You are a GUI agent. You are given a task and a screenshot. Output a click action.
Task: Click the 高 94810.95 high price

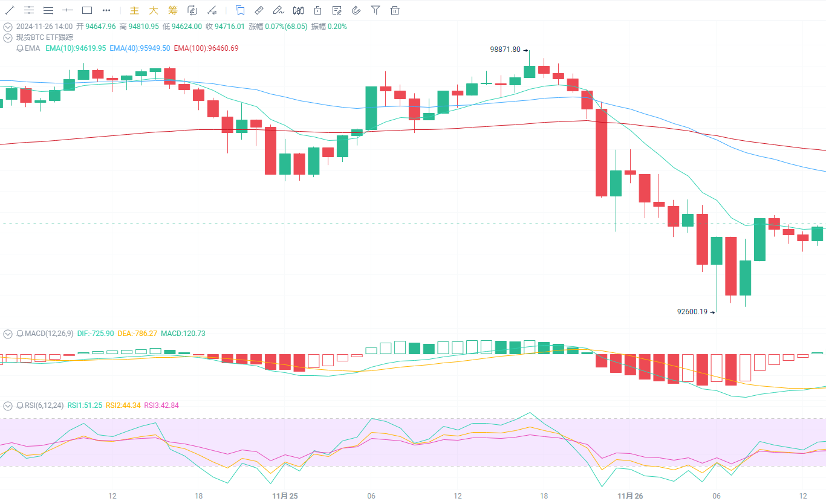click(x=139, y=27)
